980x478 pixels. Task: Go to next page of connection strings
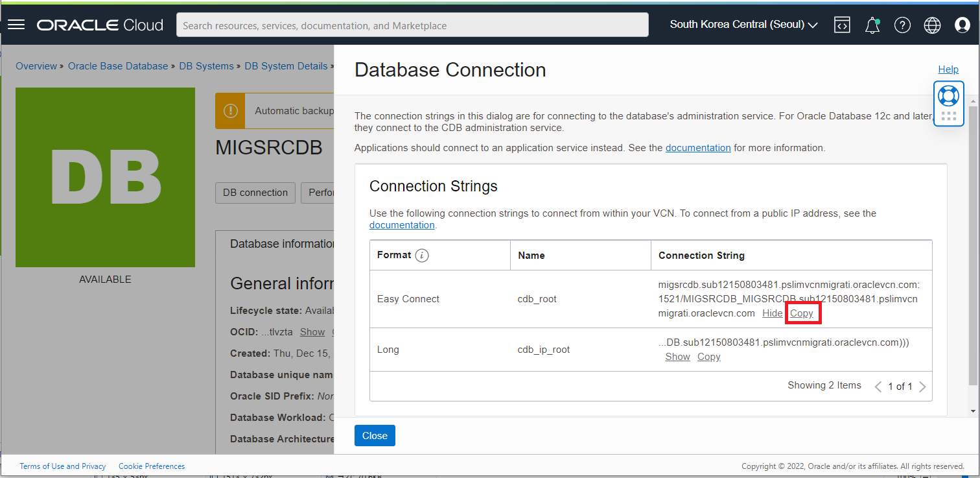tap(922, 387)
